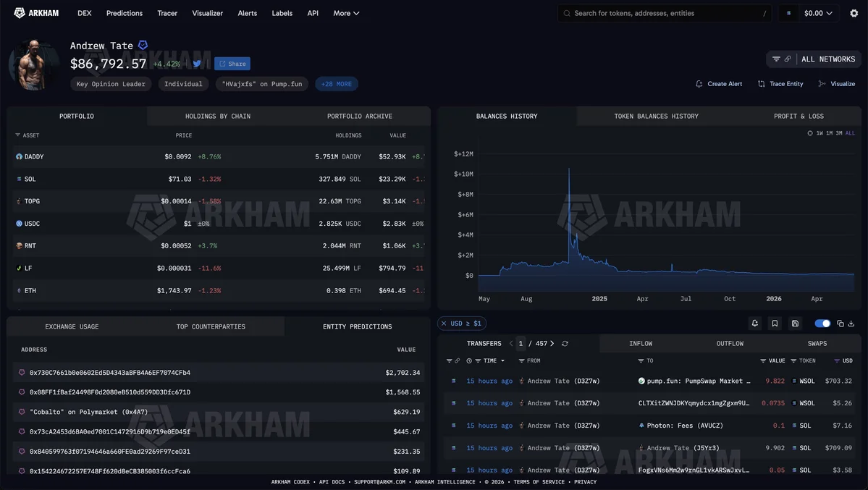Switch to Inflow tab
868x490 pixels.
click(641, 343)
